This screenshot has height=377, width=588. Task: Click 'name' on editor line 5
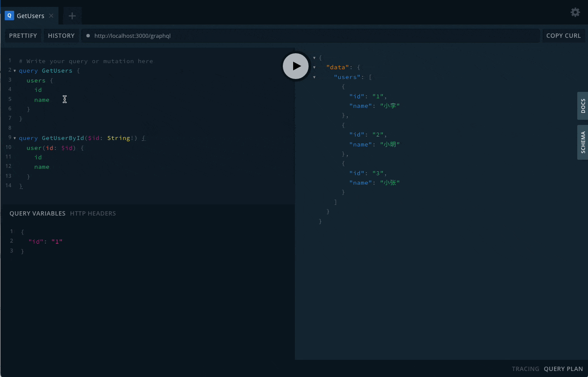42,100
